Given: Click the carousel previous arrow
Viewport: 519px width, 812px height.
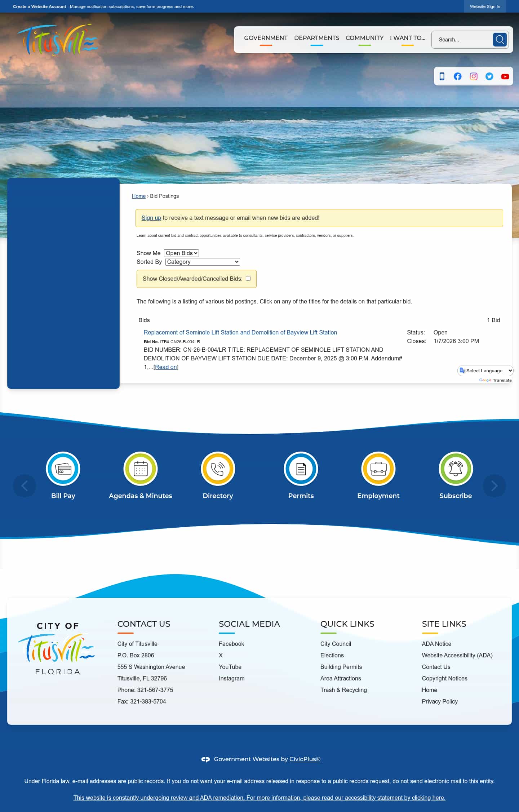Looking at the screenshot, I should point(25,486).
